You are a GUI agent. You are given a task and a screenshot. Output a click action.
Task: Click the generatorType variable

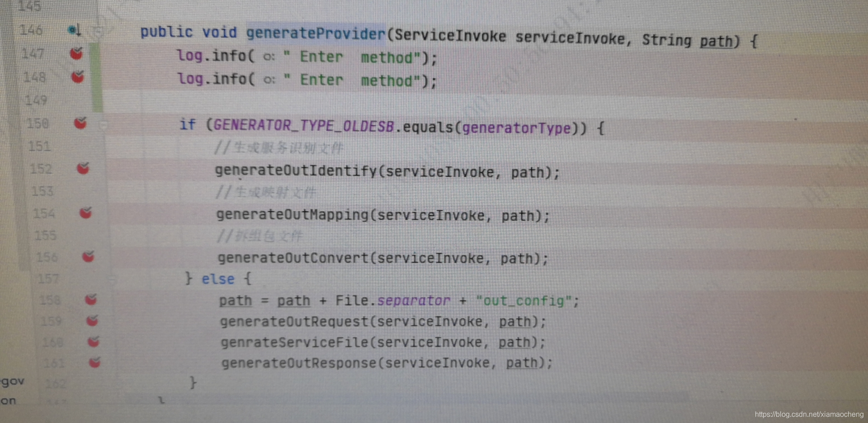point(516,128)
